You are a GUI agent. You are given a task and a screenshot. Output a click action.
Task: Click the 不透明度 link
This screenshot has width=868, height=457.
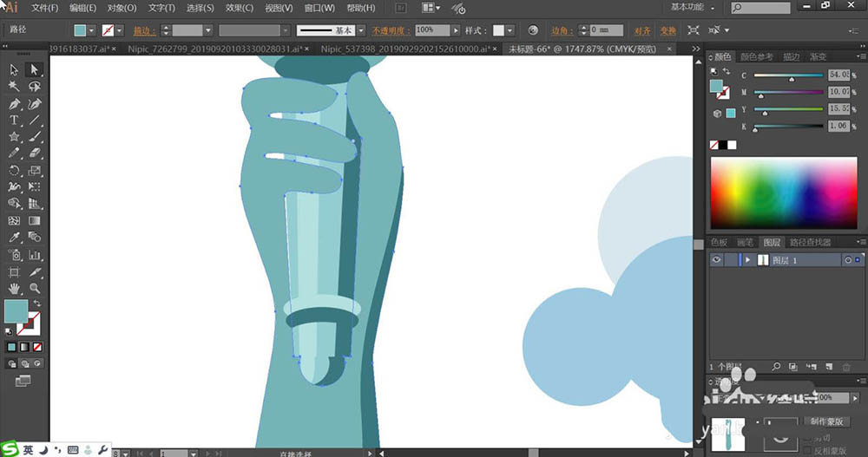tap(391, 31)
